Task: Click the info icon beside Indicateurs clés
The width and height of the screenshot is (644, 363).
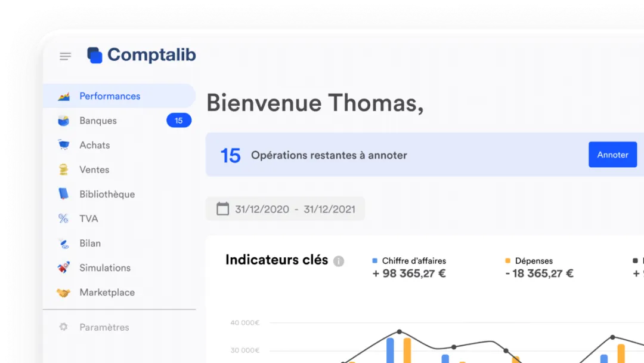Action: click(x=339, y=261)
